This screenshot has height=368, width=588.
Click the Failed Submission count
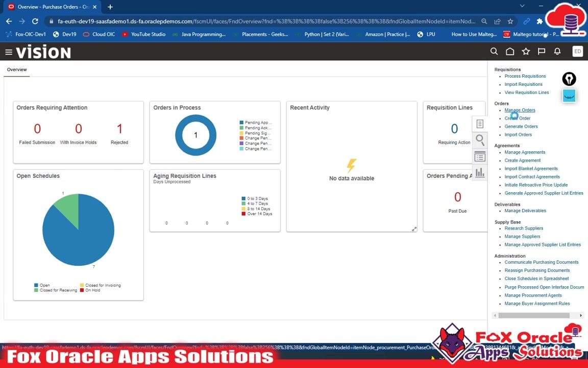point(37,129)
